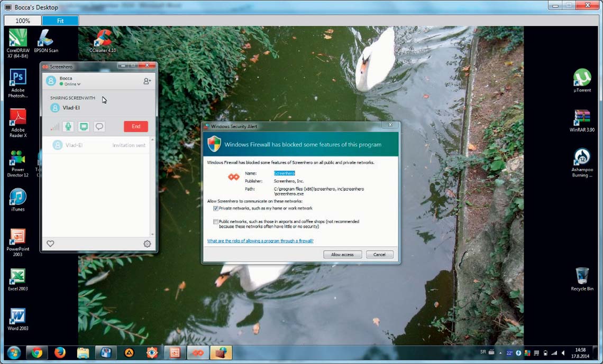Open firewall risks help link
The height and width of the screenshot is (364, 603).
pos(260,241)
